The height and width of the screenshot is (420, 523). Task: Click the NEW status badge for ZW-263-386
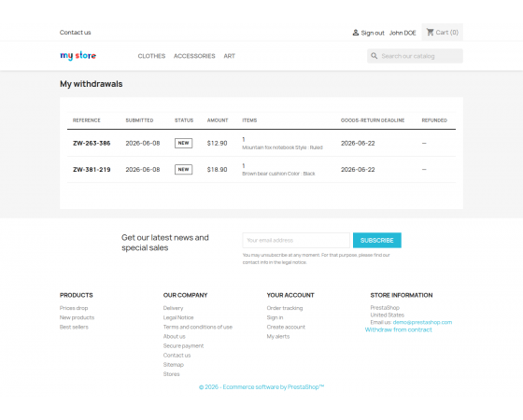click(x=183, y=143)
